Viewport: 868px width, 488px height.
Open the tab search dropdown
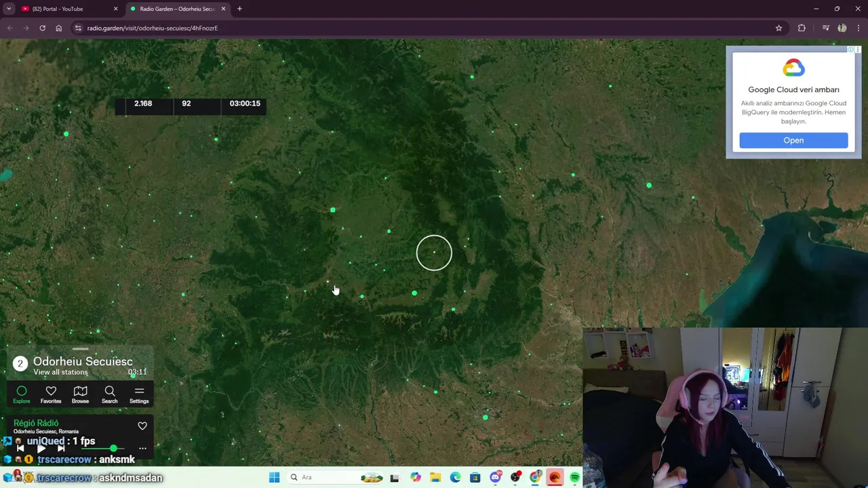9,9
